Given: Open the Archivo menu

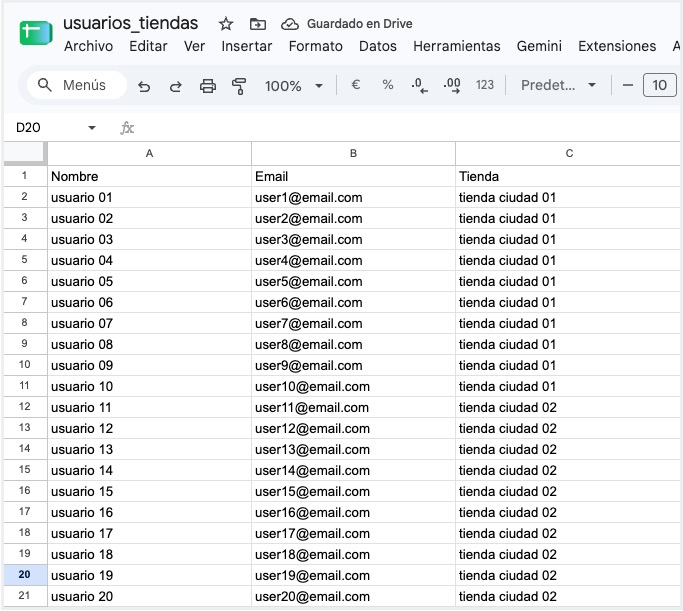Looking at the screenshot, I should click(x=88, y=46).
